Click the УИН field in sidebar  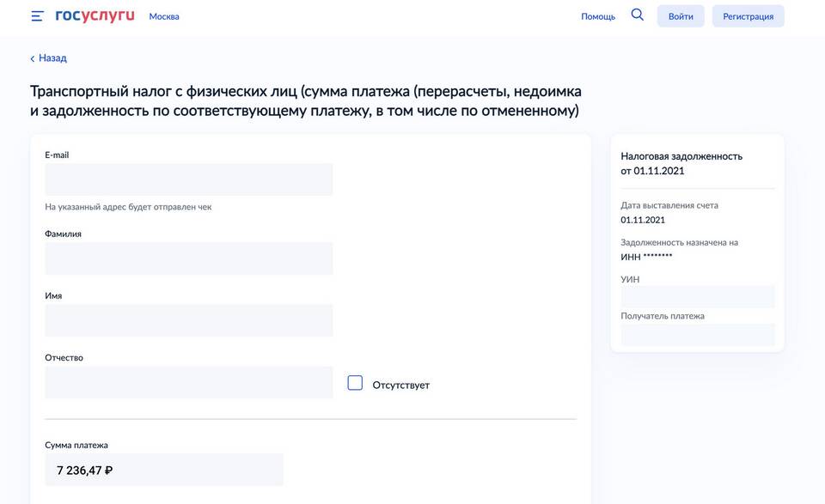pos(698,297)
